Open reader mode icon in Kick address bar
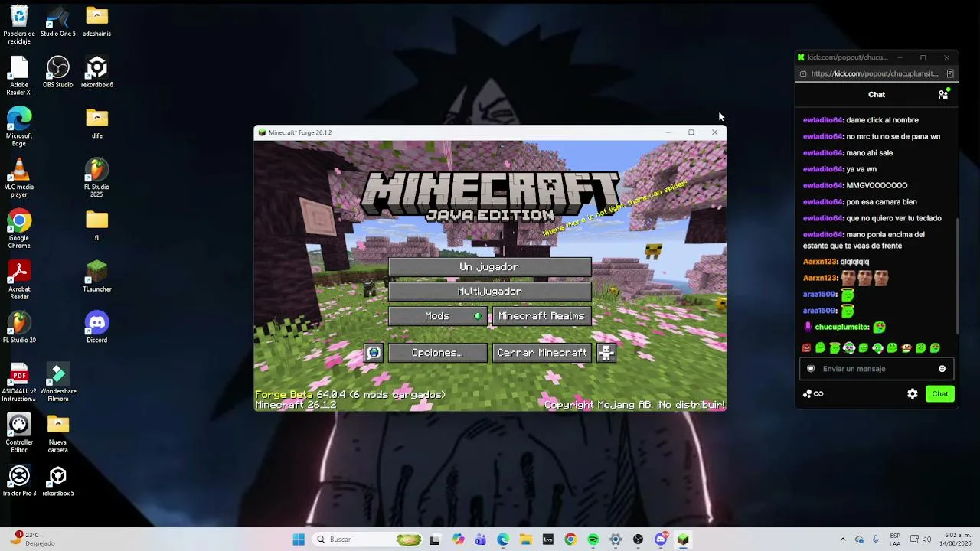The image size is (980, 551). click(950, 74)
